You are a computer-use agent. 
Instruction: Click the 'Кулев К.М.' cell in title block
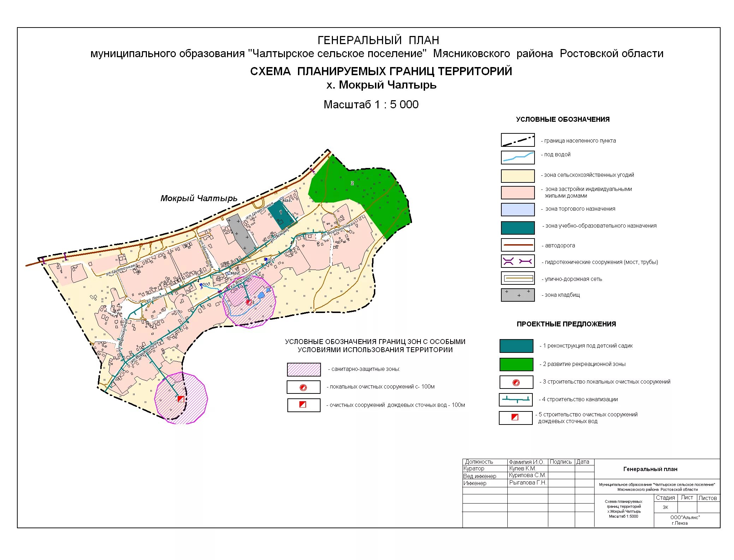point(523,468)
